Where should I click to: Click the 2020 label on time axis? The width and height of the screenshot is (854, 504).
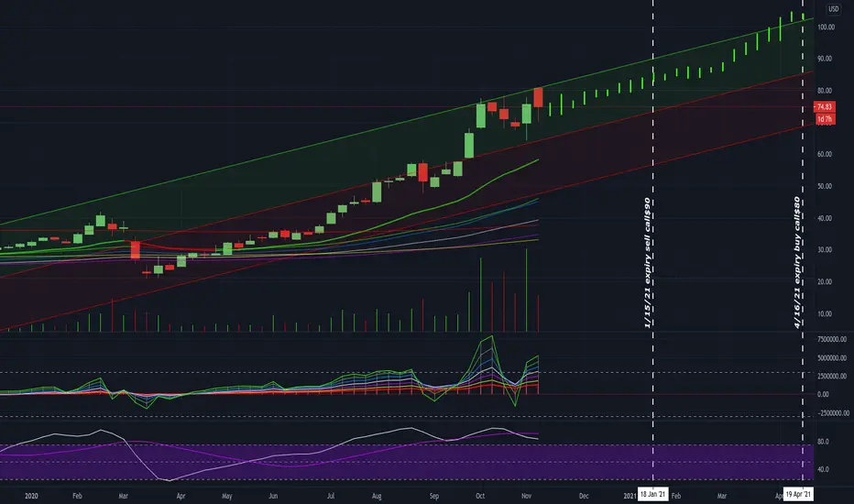[x=31, y=496]
